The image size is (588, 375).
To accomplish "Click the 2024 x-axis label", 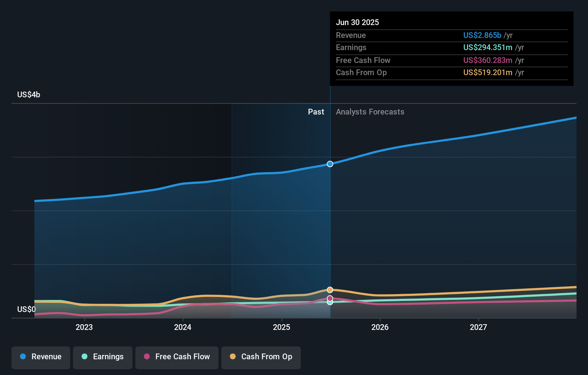I will coord(183,327).
